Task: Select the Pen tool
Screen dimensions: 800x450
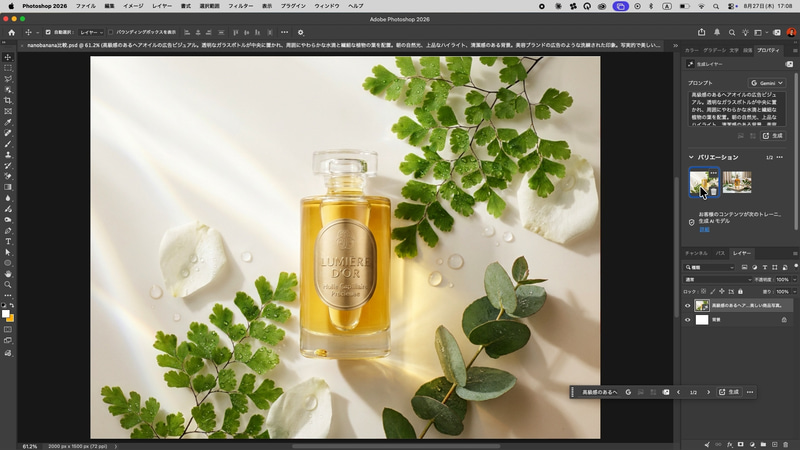Action: pos(8,231)
